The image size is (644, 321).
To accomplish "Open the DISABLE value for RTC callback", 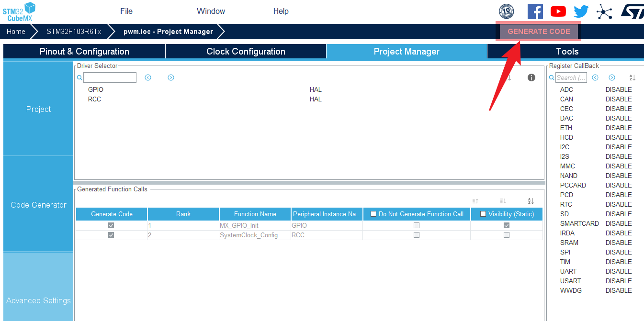I will 619,204.
